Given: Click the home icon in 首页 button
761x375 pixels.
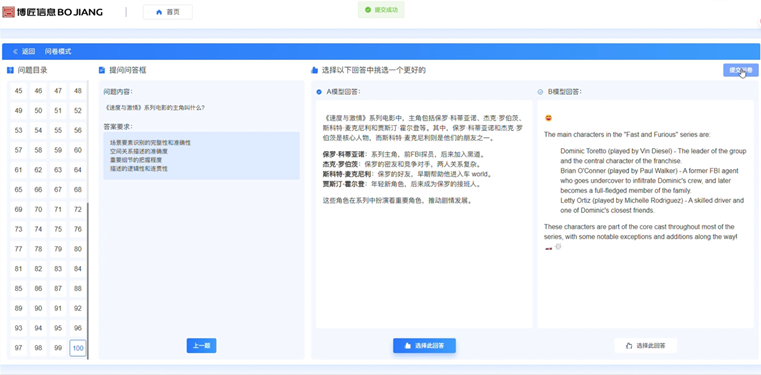Looking at the screenshot, I should [159, 12].
